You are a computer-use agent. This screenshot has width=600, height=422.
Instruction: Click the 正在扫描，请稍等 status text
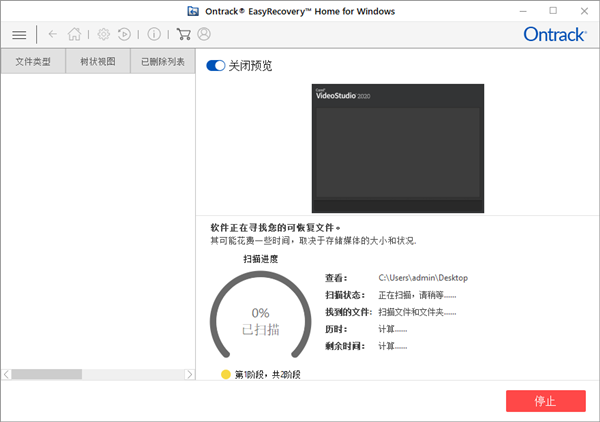(x=417, y=295)
